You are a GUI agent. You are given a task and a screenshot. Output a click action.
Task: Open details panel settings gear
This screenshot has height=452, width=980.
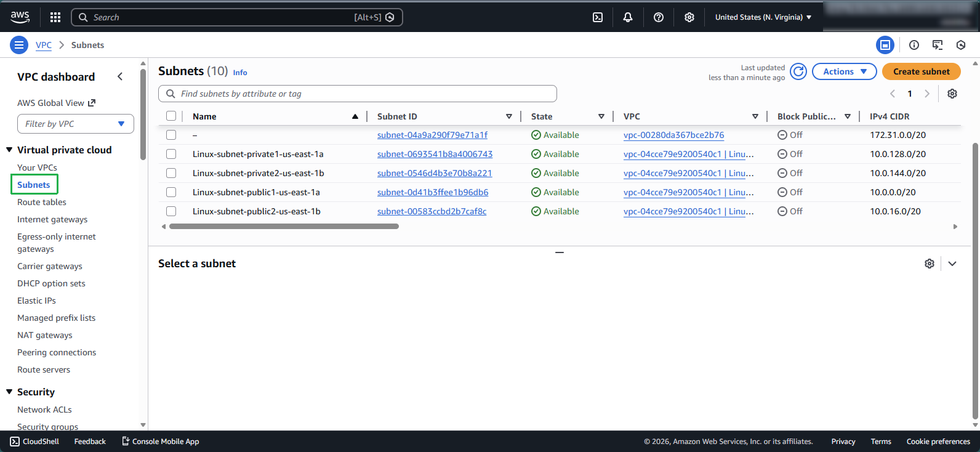930,264
